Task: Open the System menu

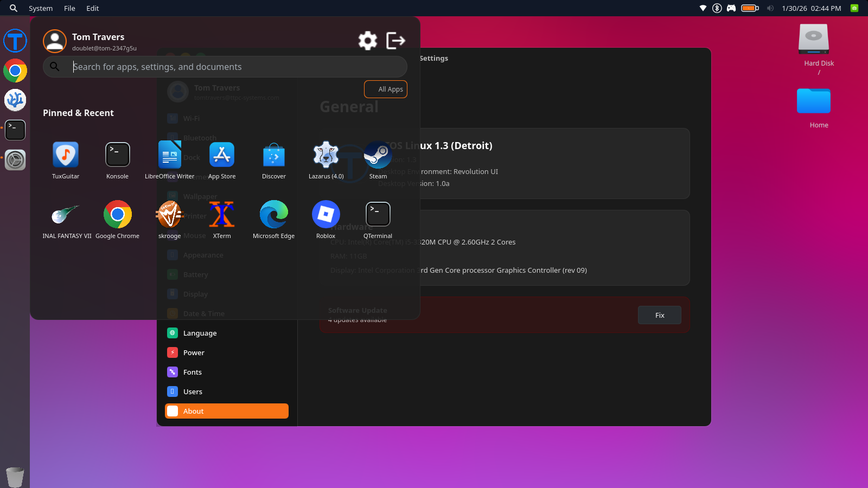Action: pyautogui.click(x=41, y=8)
